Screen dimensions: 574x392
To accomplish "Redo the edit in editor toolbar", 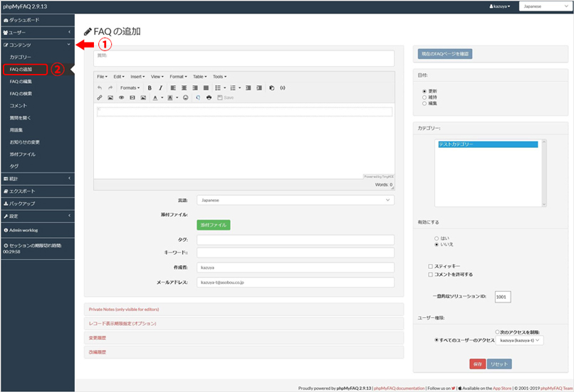I will pyautogui.click(x=110, y=88).
